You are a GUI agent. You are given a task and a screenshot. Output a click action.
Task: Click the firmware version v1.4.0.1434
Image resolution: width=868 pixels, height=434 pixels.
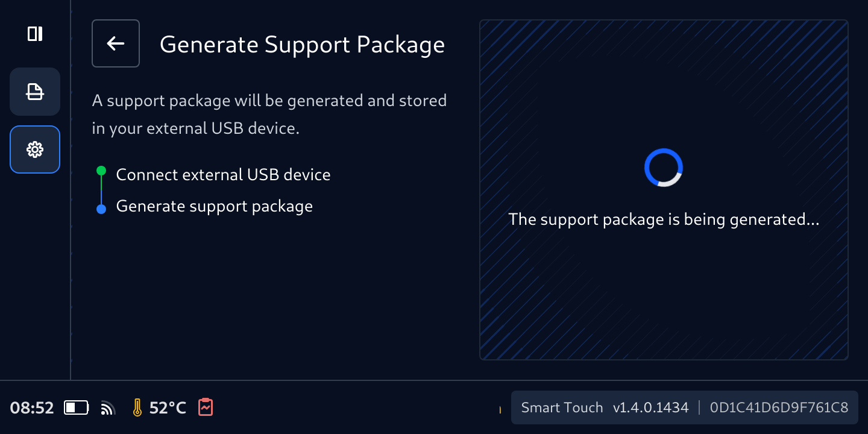coord(650,408)
